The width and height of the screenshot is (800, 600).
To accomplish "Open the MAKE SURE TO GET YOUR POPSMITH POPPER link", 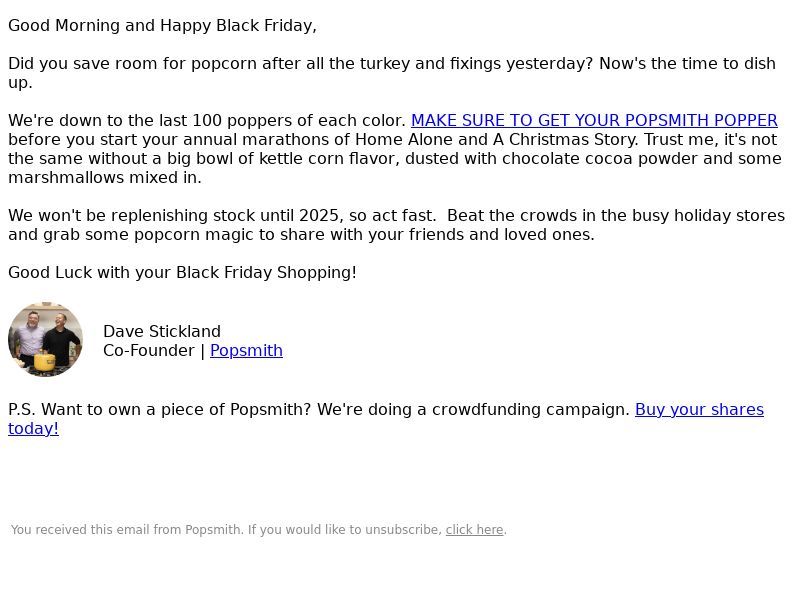I will coord(594,120).
